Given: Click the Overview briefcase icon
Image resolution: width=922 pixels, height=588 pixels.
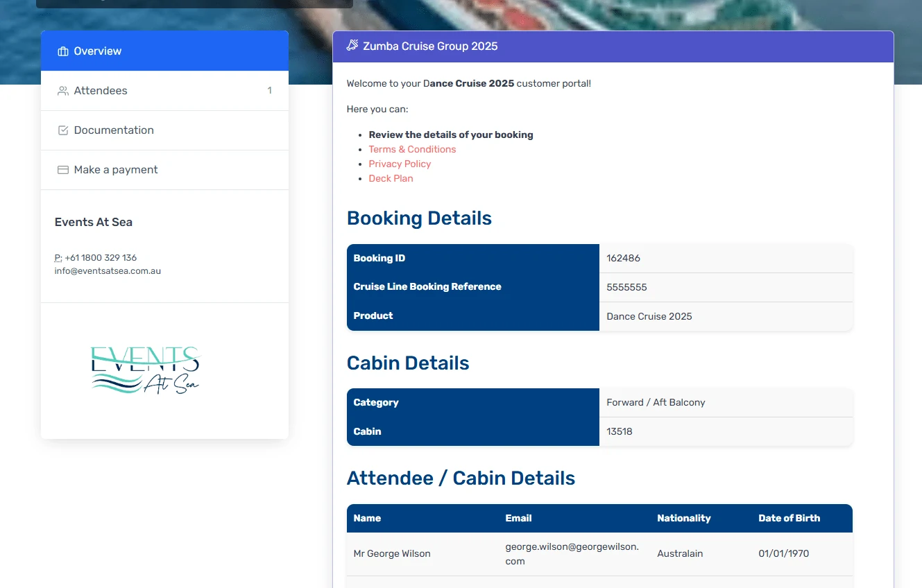Looking at the screenshot, I should pos(63,51).
